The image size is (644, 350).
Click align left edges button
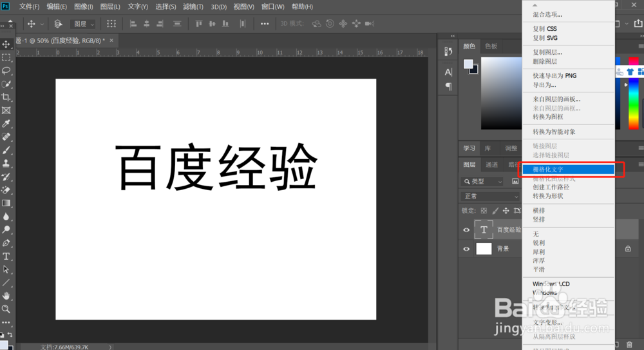click(x=133, y=24)
